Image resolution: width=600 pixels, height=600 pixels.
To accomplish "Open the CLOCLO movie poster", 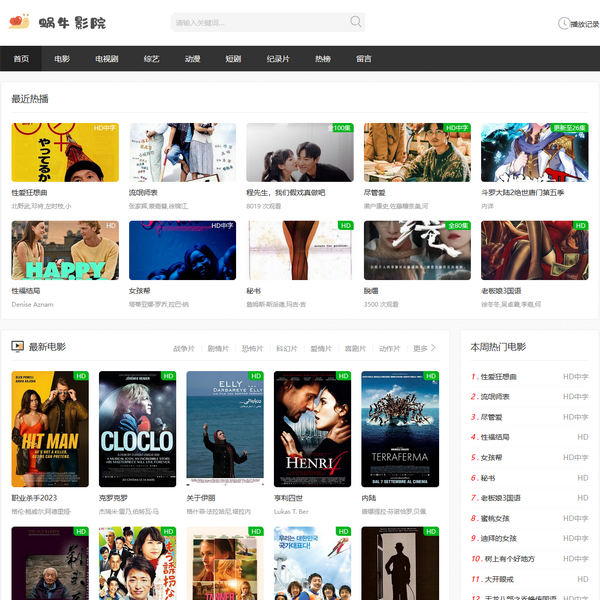I will [x=137, y=429].
